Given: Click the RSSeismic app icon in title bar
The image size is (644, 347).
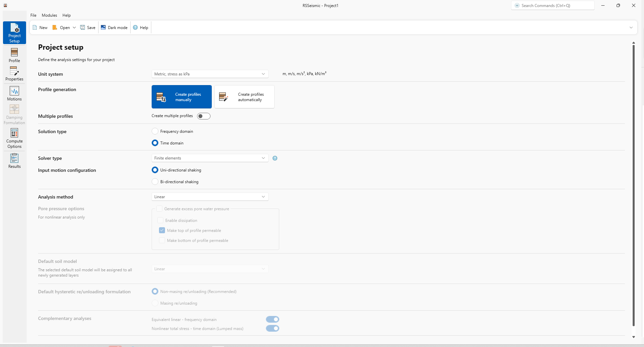Looking at the screenshot, I should coord(5,5).
